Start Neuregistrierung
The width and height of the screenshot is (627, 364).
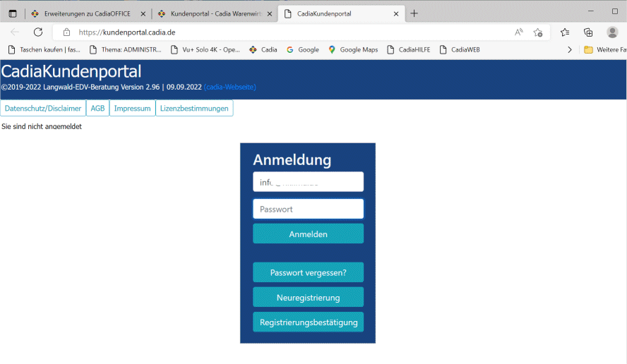[309, 297]
